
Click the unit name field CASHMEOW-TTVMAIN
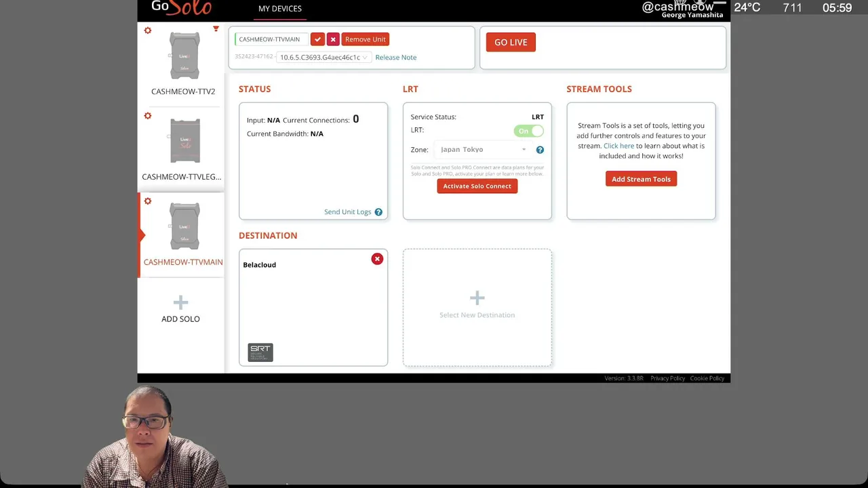[271, 39]
